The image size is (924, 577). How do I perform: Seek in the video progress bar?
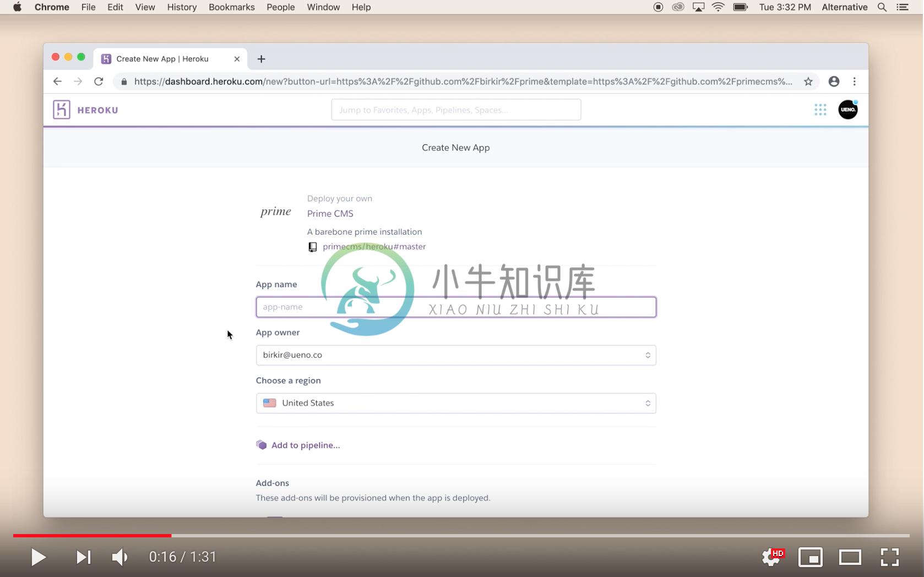[x=461, y=535]
